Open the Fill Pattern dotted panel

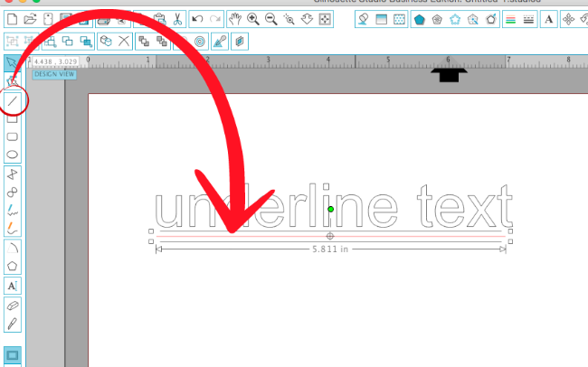[399, 19]
